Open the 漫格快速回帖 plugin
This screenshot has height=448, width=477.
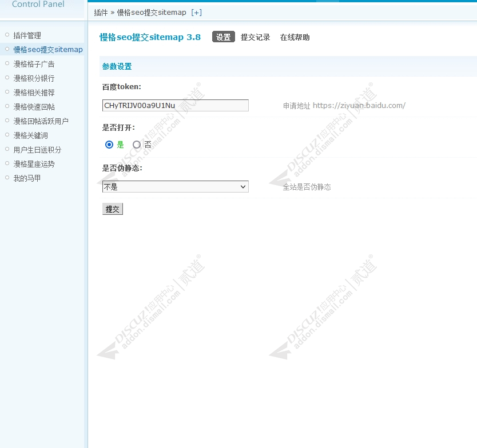tap(28, 106)
